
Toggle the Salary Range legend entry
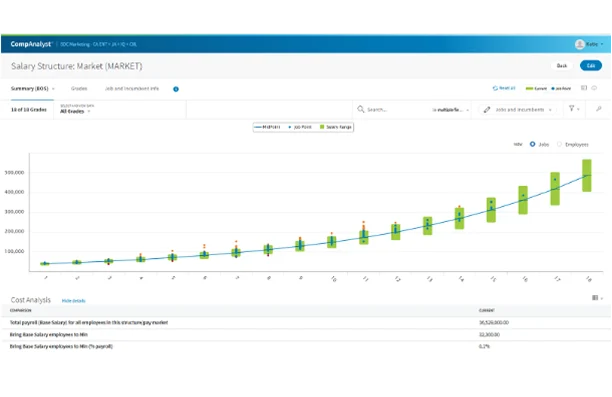(x=336, y=127)
